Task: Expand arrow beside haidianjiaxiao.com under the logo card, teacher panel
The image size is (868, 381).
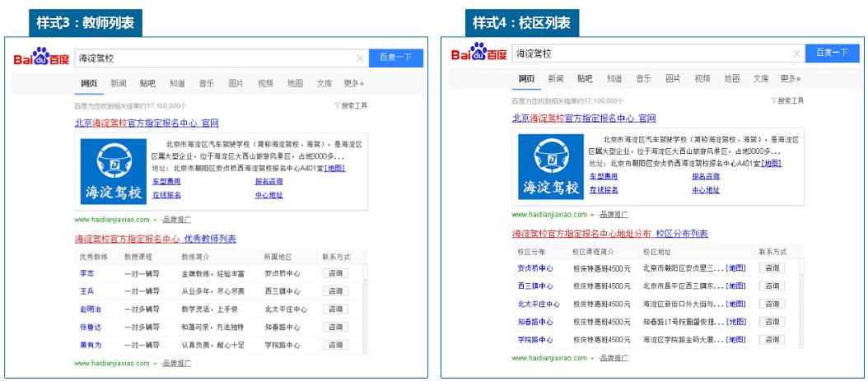Action: (x=155, y=220)
